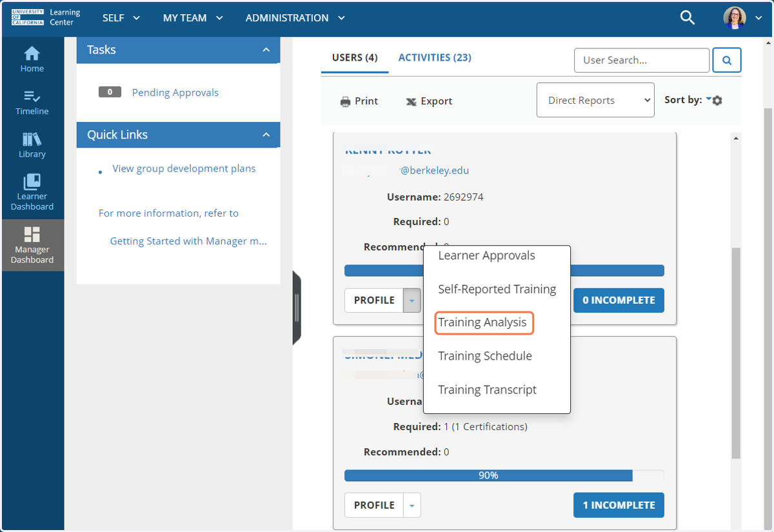Choose Training Transcript from the menu
Image resolution: width=774 pixels, height=532 pixels.
488,389
